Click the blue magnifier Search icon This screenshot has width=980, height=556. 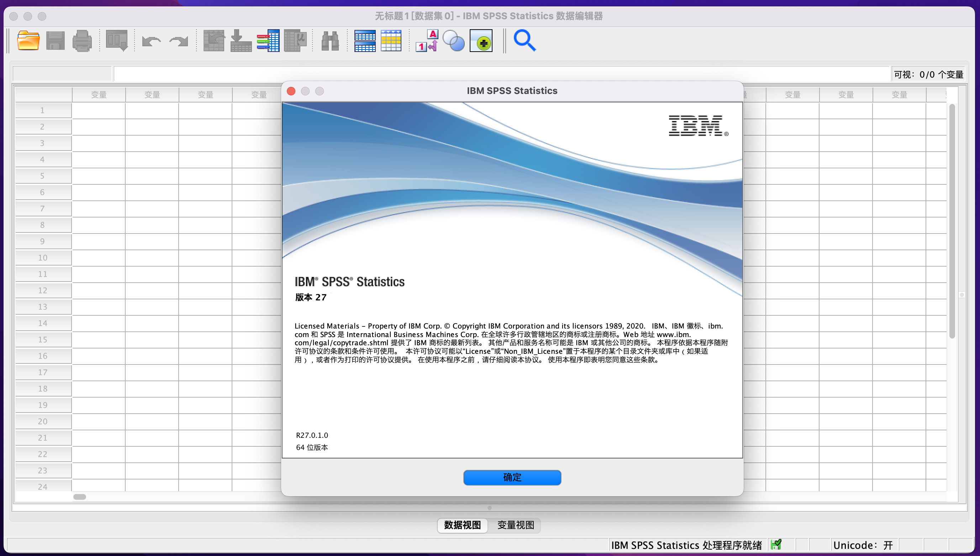tap(525, 41)
